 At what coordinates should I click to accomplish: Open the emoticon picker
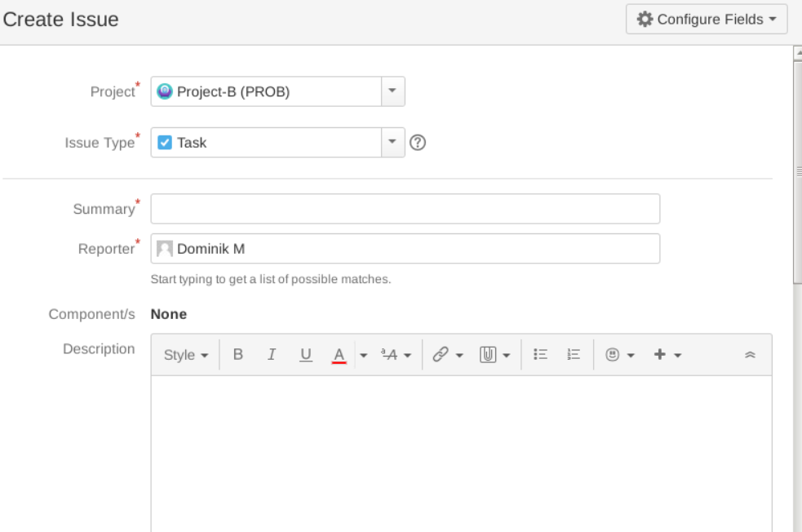click(x=619, y=354)
